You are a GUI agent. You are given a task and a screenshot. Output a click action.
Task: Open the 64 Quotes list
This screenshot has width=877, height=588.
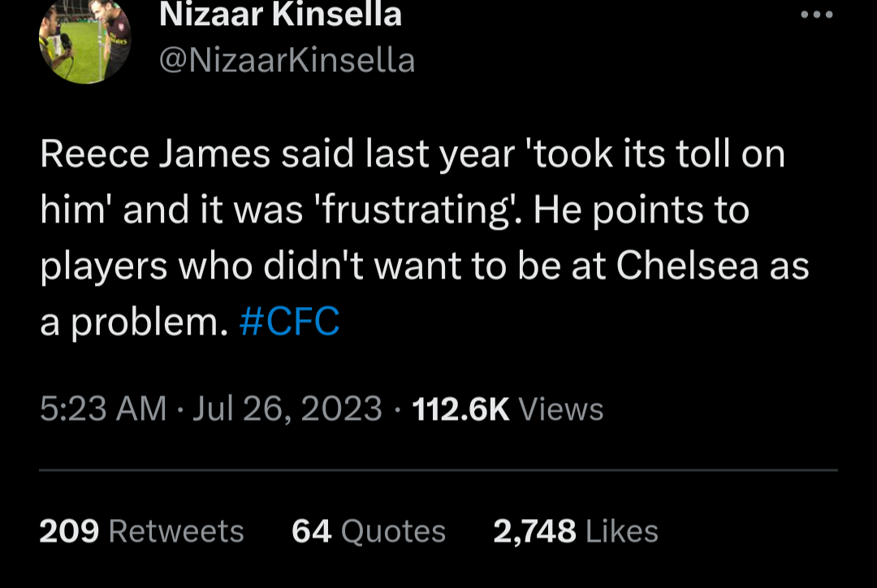pos(368,531)
